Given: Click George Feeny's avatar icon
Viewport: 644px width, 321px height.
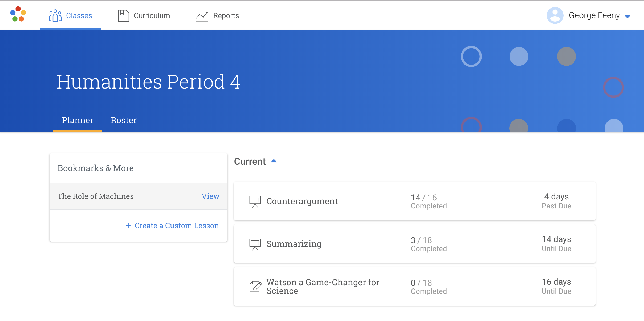Looking at the screenshot, I should (555, 15).
